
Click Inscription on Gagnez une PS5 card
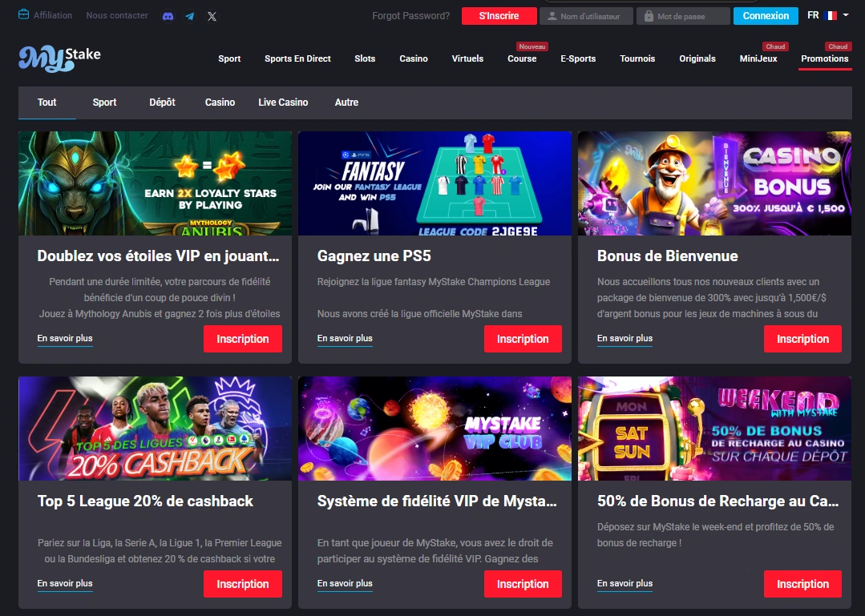(523, 339)
